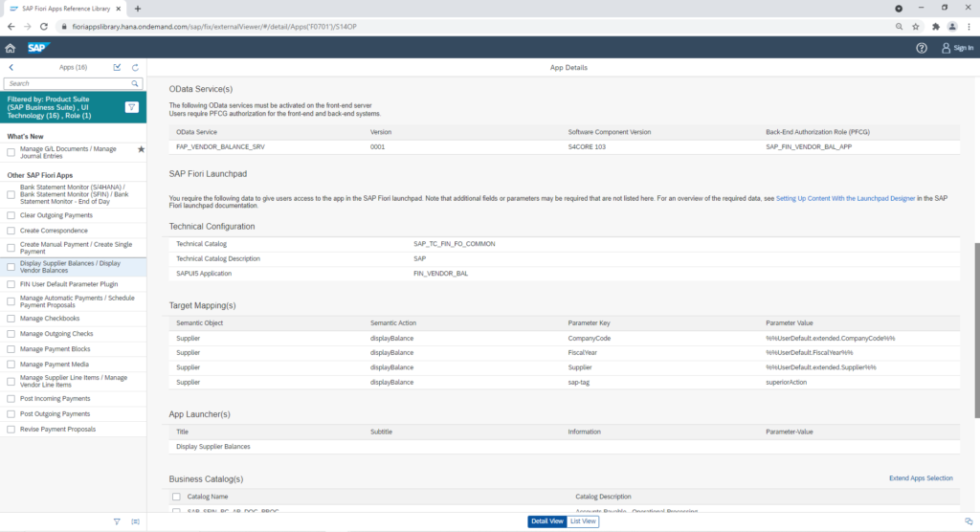This screenshot has height=532, width=980.
Task: Open the help question mark icon
Action: [922, 48]
